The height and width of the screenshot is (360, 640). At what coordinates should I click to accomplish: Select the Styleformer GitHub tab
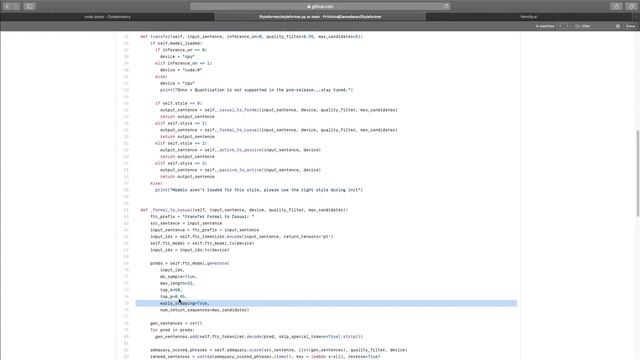pyautogui.click(x=320, y=17)
